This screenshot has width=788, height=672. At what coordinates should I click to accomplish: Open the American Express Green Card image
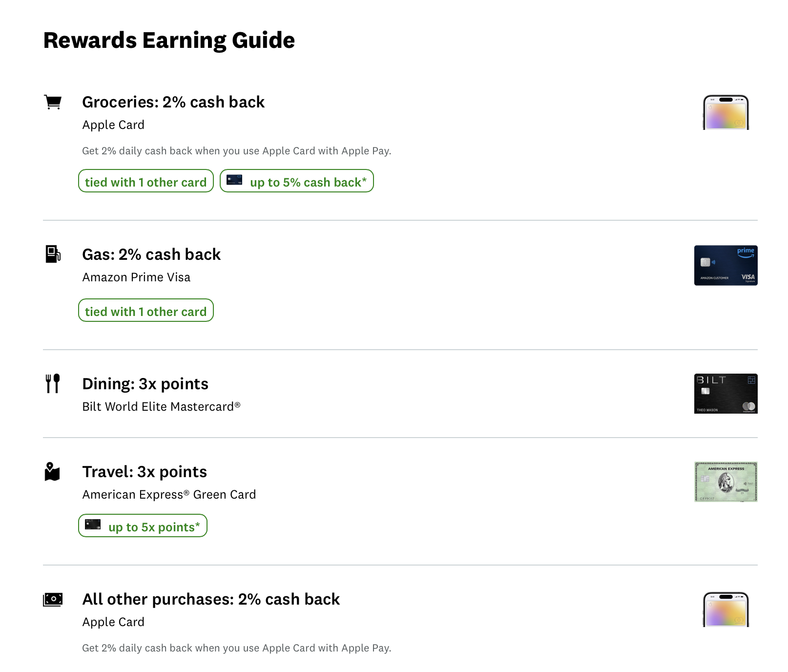coord(726,482)
